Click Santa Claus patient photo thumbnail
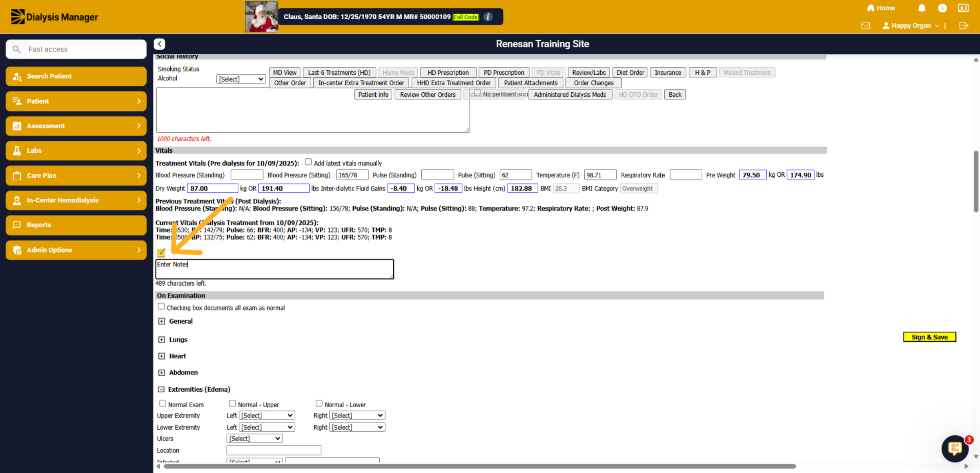The height and width of the screenshot is (473, 980). point(261,17)
